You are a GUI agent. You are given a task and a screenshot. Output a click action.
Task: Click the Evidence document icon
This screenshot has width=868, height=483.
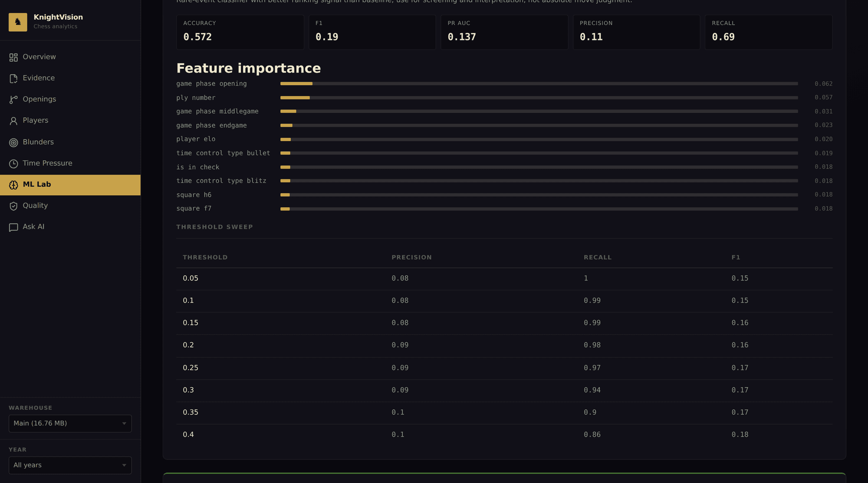pos(13,79)
